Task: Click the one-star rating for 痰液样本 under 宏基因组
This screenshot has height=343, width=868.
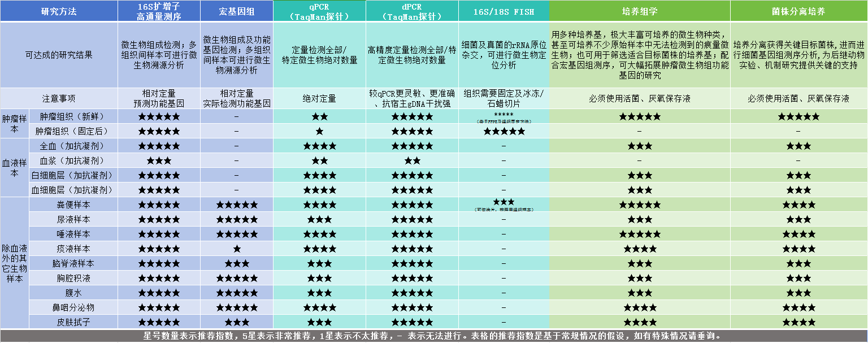Action: tap(236, 249)
